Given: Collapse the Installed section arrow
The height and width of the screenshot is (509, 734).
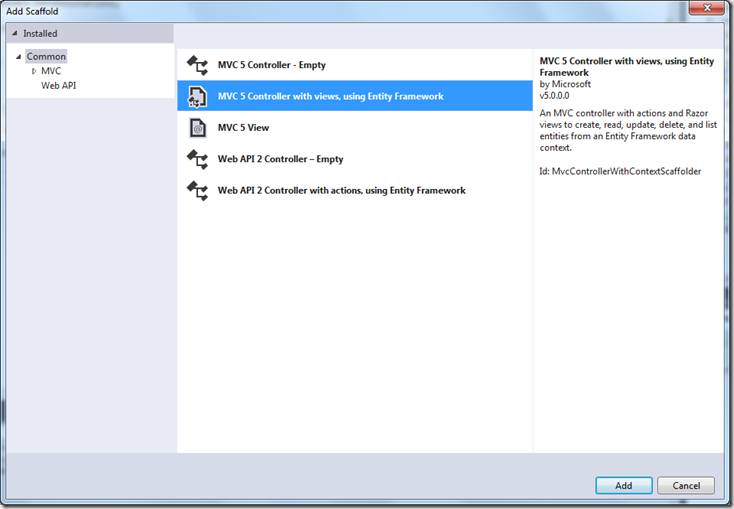Looking at the screenshot, I should 15,33.
